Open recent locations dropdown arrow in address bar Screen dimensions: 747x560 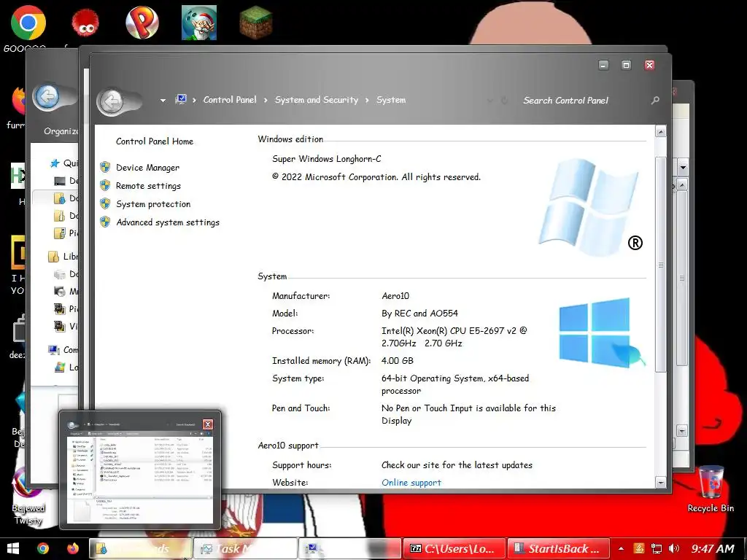pos(163,101)
